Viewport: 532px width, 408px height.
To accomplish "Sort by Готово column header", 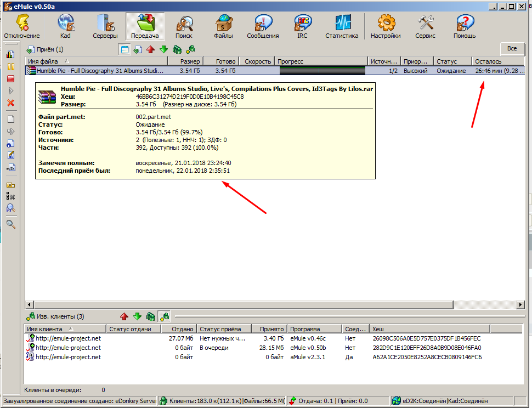I will click(x=221, y=61).
